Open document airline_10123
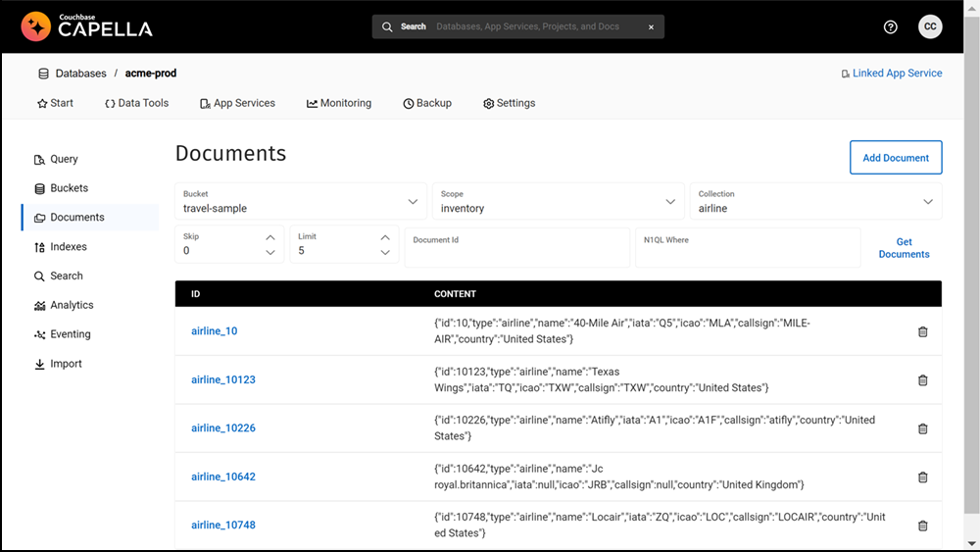The height and width of the screenshot is (552, 980). click(223, 380)
